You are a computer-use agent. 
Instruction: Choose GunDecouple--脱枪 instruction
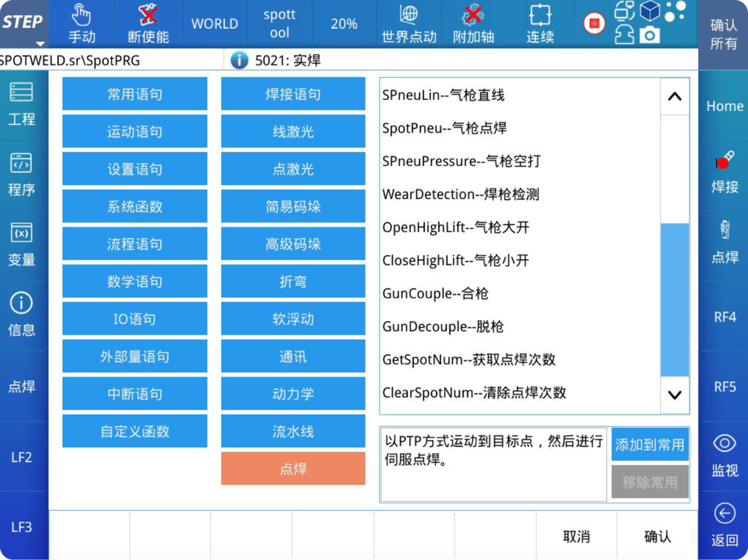(520, 326)
